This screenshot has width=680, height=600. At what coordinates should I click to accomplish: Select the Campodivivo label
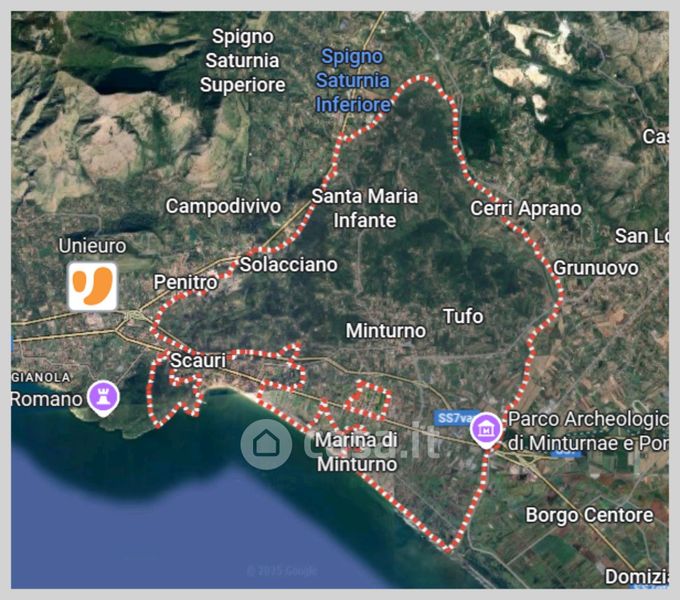[x=223, y=206]
